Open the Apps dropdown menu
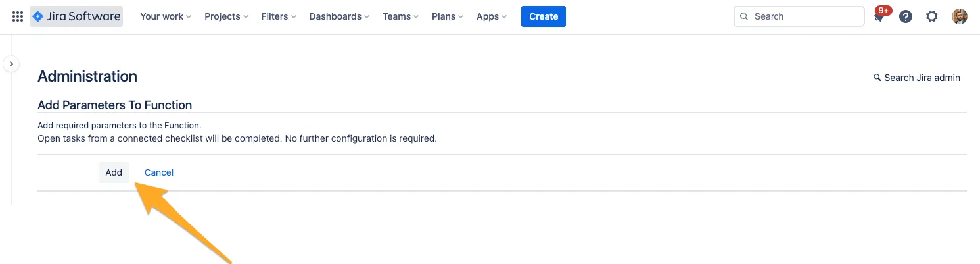This screenshot has height=264, width=980. [492, 16]
